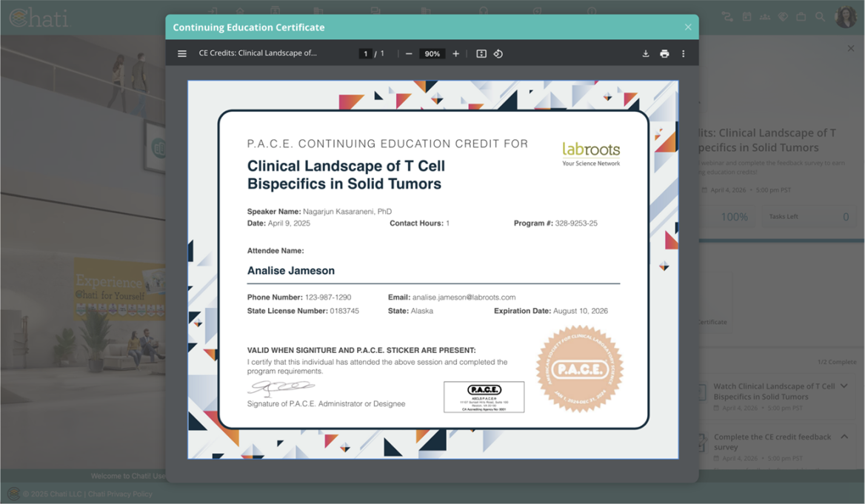The width and height of the screenshot is (865, 504).
Task: Open the briefcase icon in Chati header
Action: [801, 17]
